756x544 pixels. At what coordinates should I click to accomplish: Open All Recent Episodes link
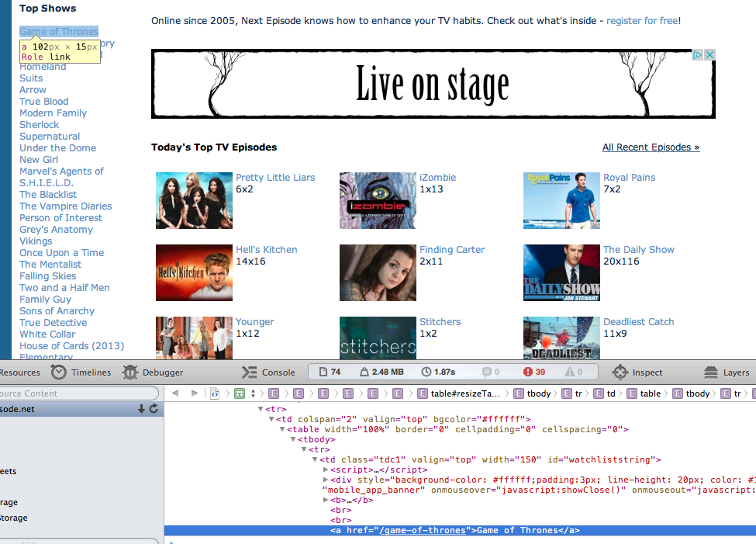tap(651, 147)
